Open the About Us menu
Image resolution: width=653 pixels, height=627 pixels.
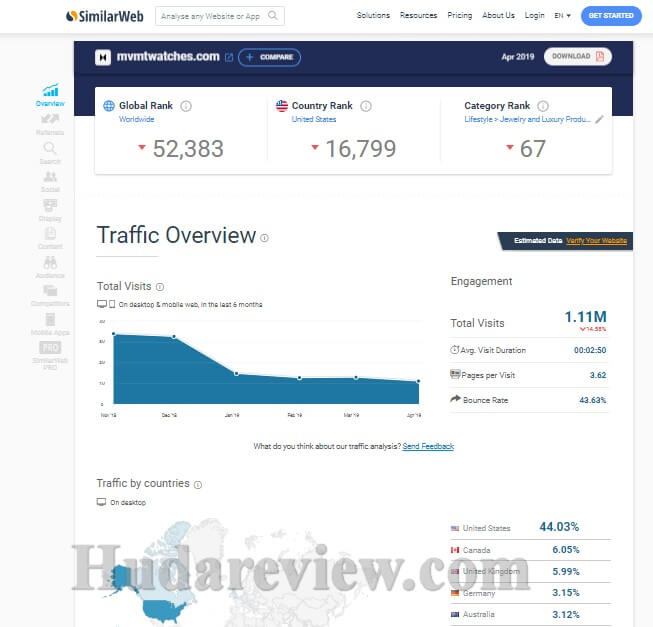pyautogui.click(x=498, y=15)
